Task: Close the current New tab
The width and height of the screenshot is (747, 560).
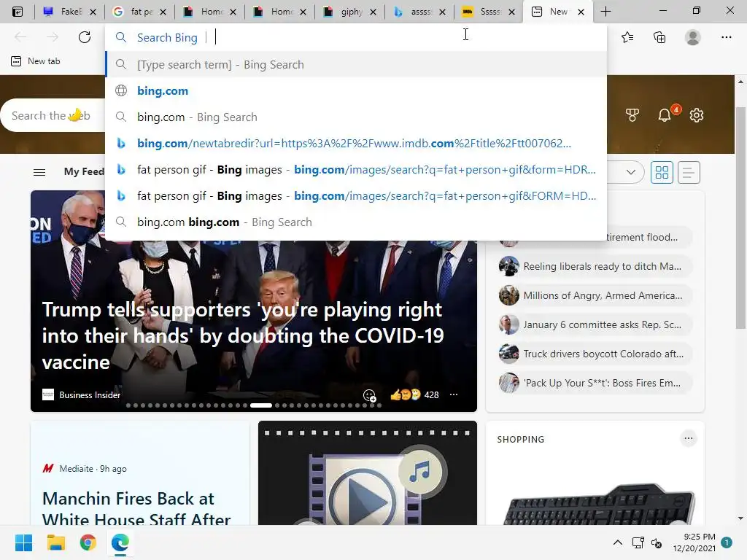Action: pos(581,12)
